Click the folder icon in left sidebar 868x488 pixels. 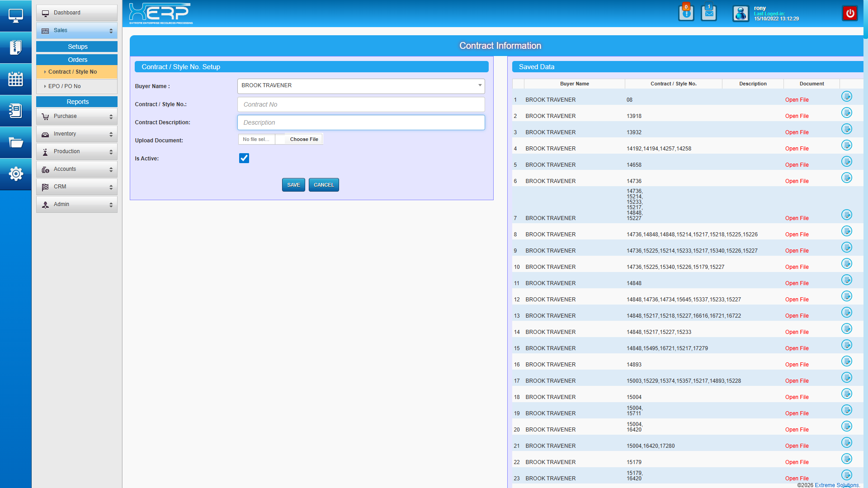pyautogui.click(x=16, y=143)
